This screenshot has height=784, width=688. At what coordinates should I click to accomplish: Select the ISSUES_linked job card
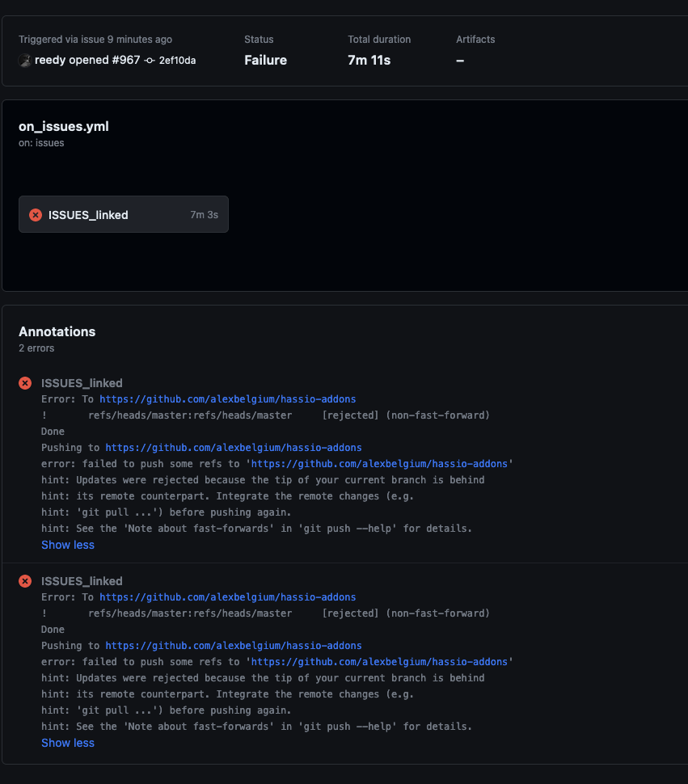point(123,214)
